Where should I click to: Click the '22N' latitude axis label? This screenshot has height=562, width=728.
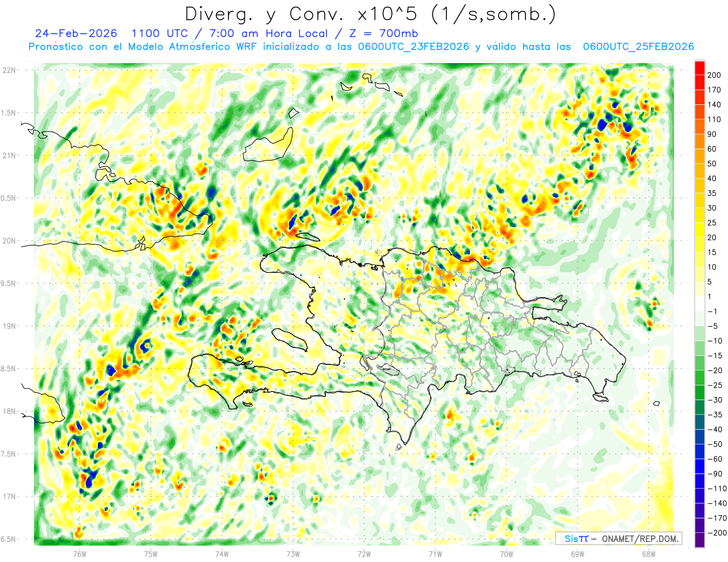pos(8,70)
